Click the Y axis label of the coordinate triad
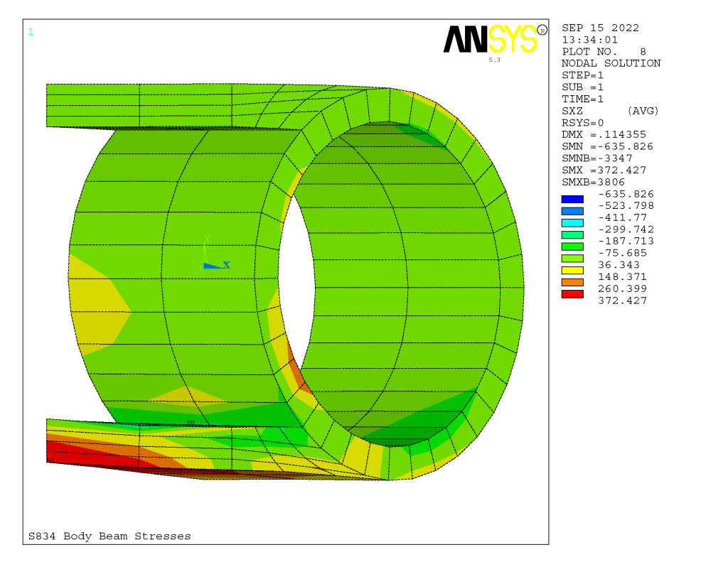The image size is (728, 562). pos(207,239)
